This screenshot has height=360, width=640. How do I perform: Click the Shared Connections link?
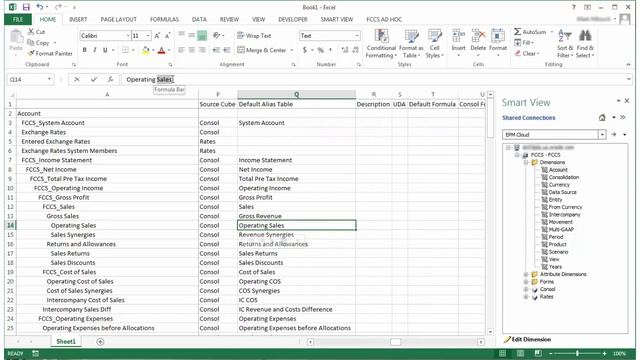529,118
